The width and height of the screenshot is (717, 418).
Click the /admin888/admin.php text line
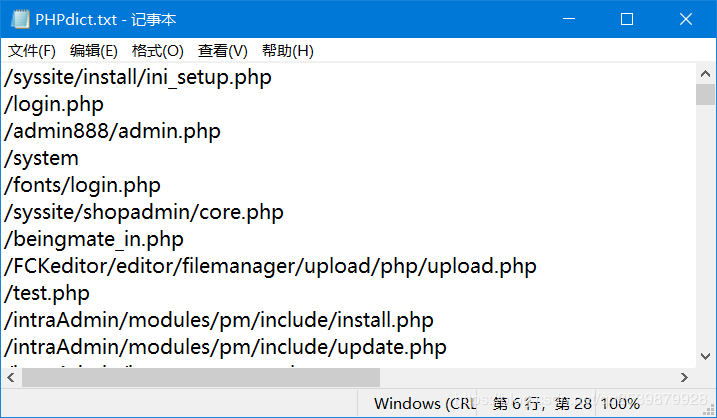click(112, 131)
